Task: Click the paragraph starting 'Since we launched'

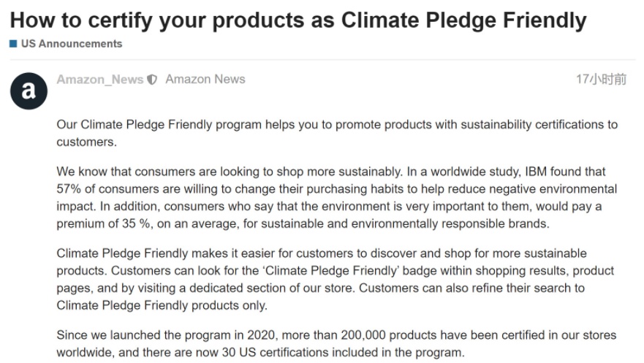Action: click(336, 343)
